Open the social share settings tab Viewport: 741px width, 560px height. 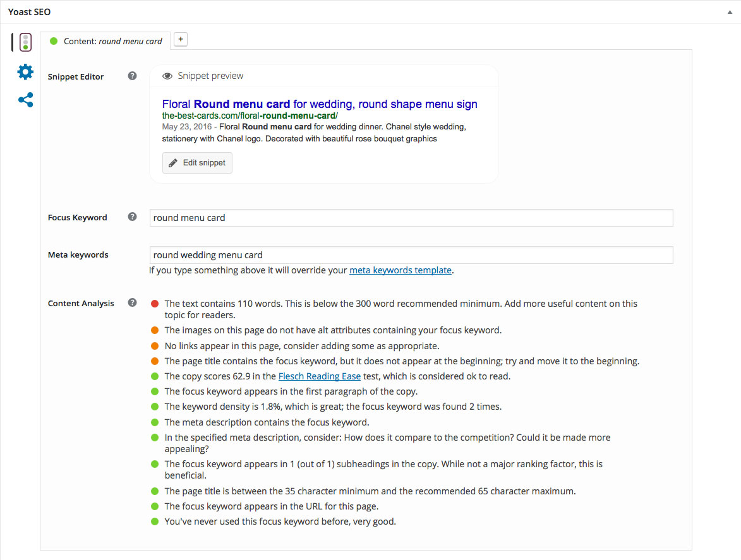[x=25, y=100]
